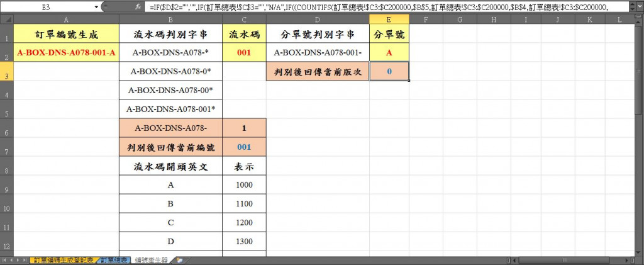Select row 7 header
This screenshot has width=644, height=265.
pos(8,147)
